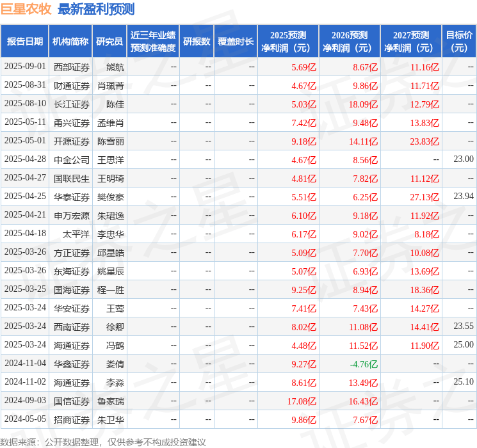Click the 近三年业绩预测准确度 column header
The image size is (477, 448).
pyautogui.click(x=153, y=42)
